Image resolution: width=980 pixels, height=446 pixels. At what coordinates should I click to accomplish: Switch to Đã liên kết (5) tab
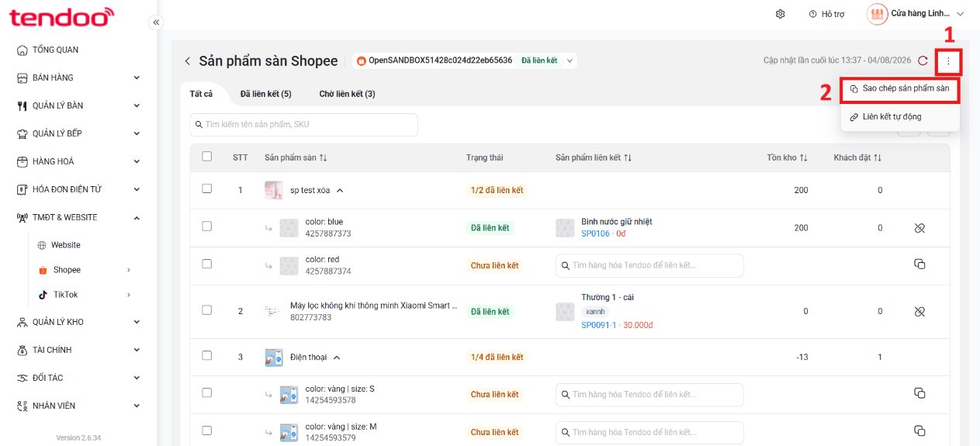265,94
